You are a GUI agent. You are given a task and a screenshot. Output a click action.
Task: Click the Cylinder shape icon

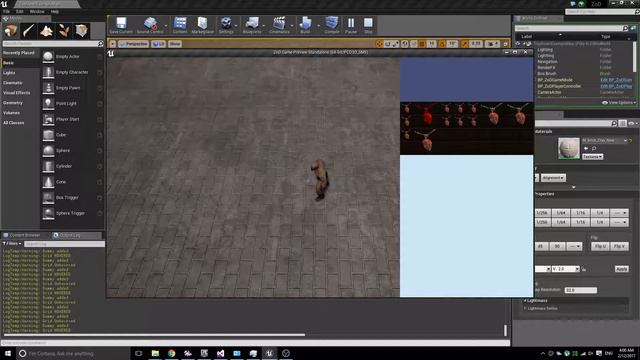pyautogui.click(x=48, y=166)
